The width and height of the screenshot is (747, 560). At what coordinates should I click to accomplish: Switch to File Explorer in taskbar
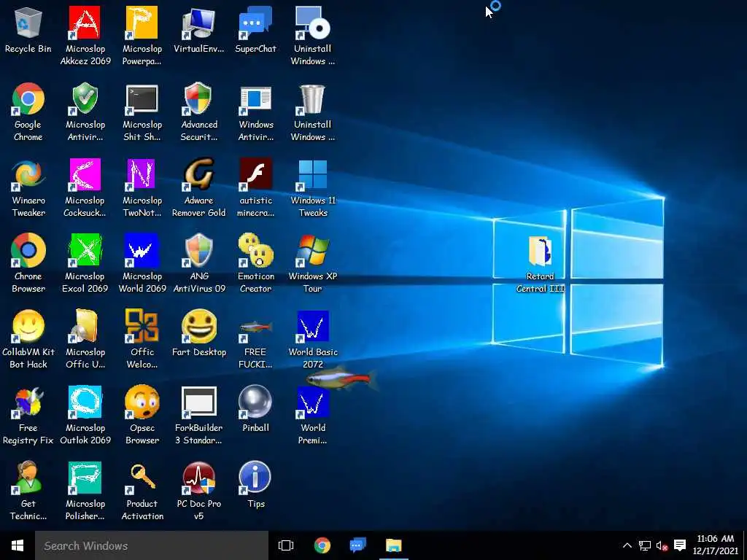[394, 545]
